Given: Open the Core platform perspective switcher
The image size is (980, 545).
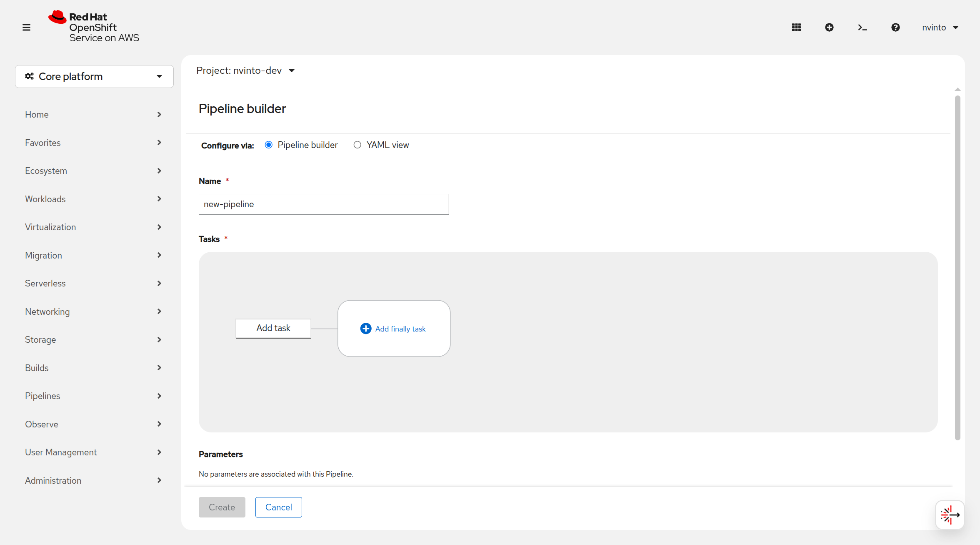Looking at the screenshot, I should 94,76.
